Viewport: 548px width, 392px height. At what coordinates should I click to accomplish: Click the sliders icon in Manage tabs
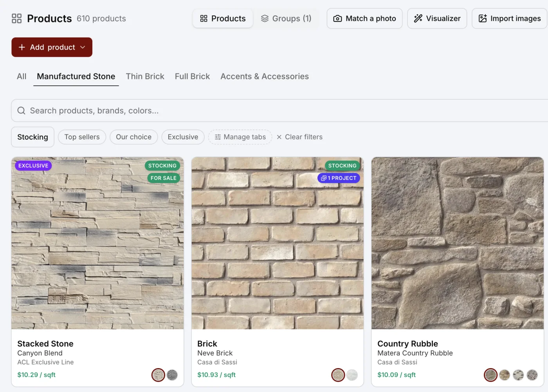(x=218, y=137)
